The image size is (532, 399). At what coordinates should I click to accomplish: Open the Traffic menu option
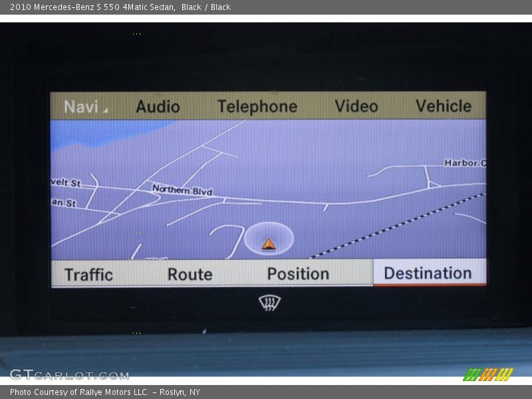pos(88,275)
